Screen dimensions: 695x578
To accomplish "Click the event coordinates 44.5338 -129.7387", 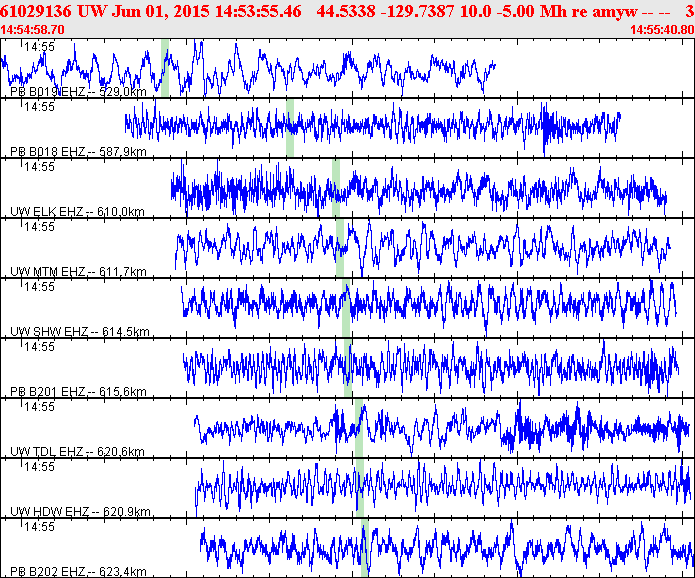I will click(386, 11).
